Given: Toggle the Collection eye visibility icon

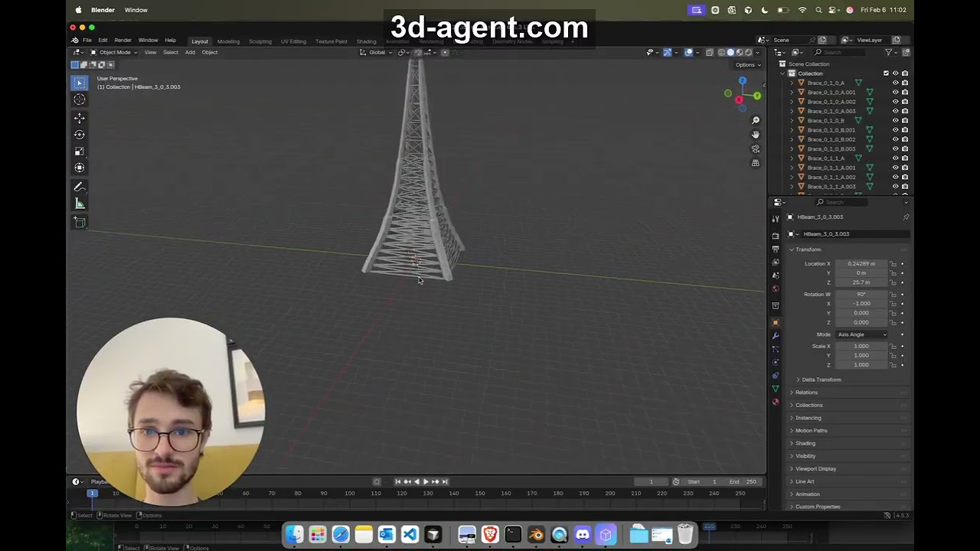Looking at the screenshot, I should (895, 73).
